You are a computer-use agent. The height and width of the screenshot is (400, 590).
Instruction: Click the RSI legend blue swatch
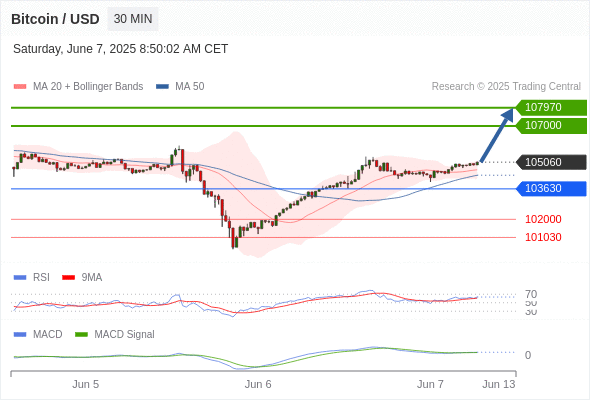click(x=20, y=278)
